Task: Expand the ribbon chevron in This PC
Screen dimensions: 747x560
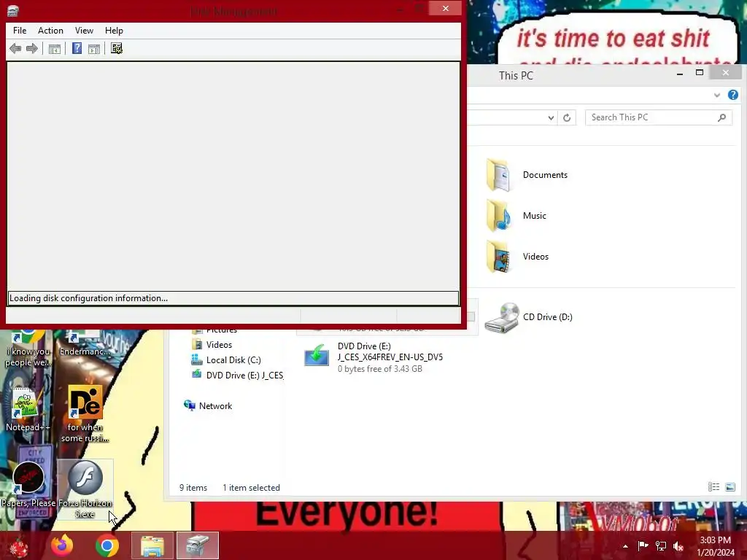Action: point(717,95)
